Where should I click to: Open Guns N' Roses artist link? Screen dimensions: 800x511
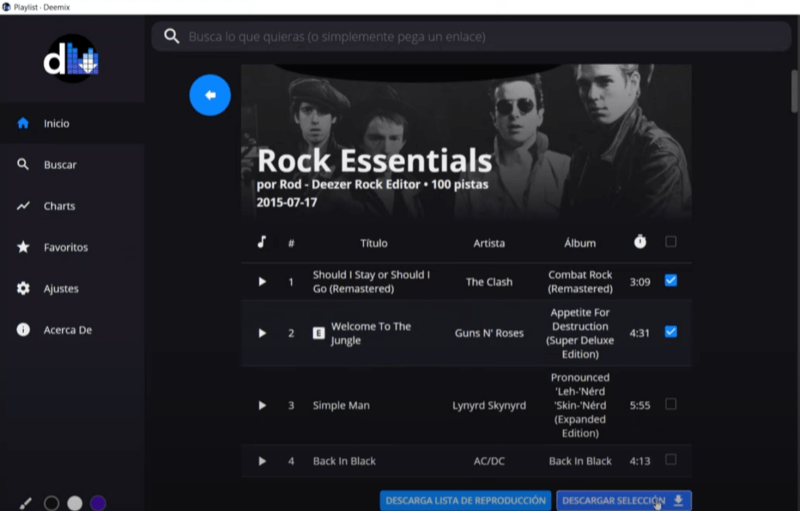(489, 333)
